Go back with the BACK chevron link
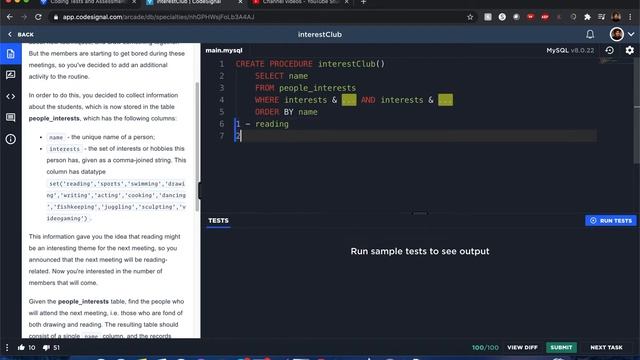The width and height of the screenshot is (640, 360). tap(21, 35)
